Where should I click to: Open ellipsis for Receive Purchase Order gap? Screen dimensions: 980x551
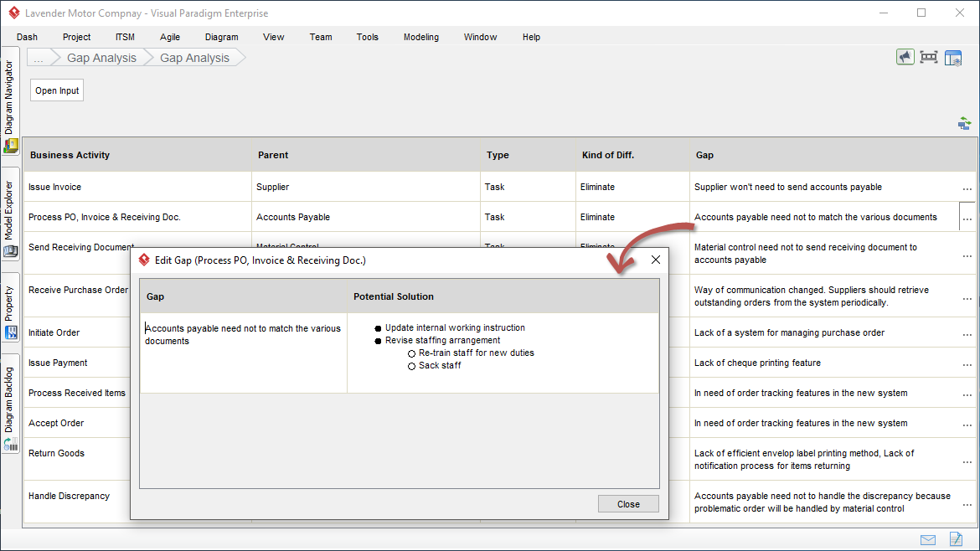[x=967, y=298]
